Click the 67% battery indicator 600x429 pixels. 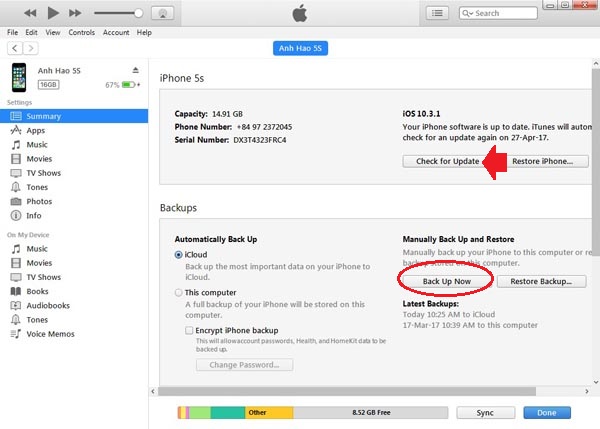click(x=122, y=85)
